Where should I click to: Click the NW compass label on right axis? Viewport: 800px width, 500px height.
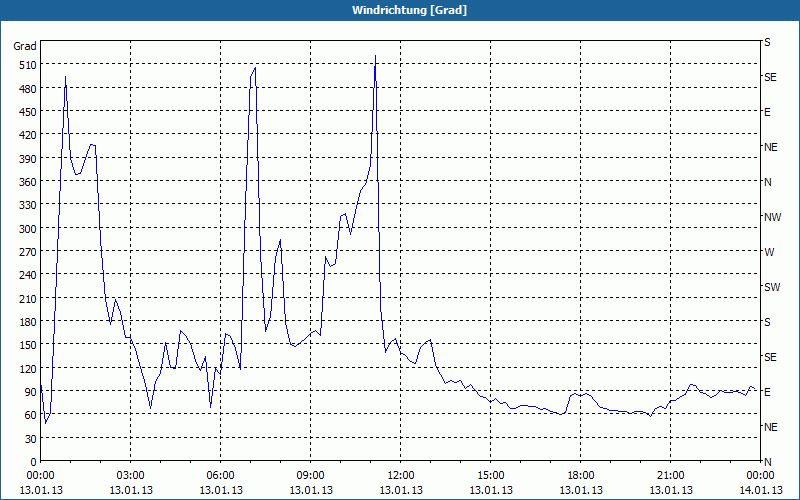pyautogui.click(x=772, y=217)
